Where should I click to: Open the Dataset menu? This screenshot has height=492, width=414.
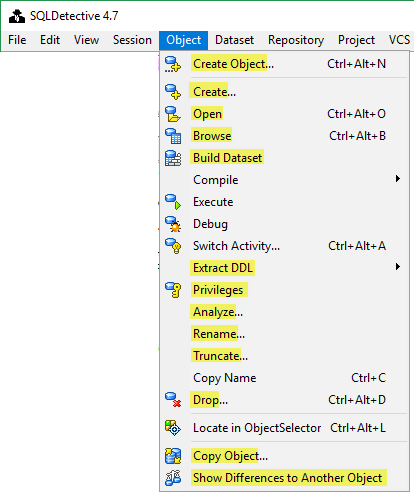234,40
